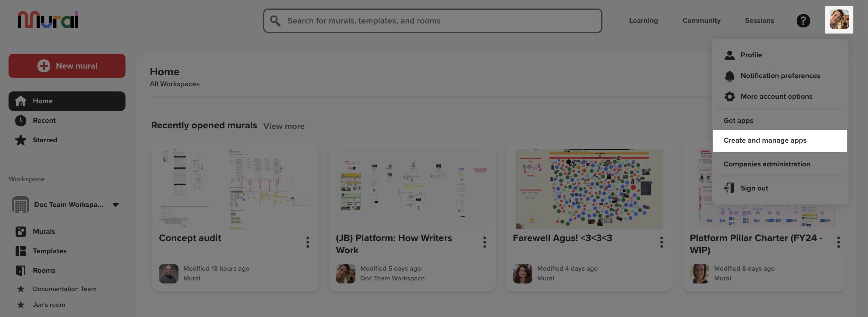Open Murals from the sidebar icon
Image resolution: width=868 pixels, height=317 pixels.
point(20,231)
